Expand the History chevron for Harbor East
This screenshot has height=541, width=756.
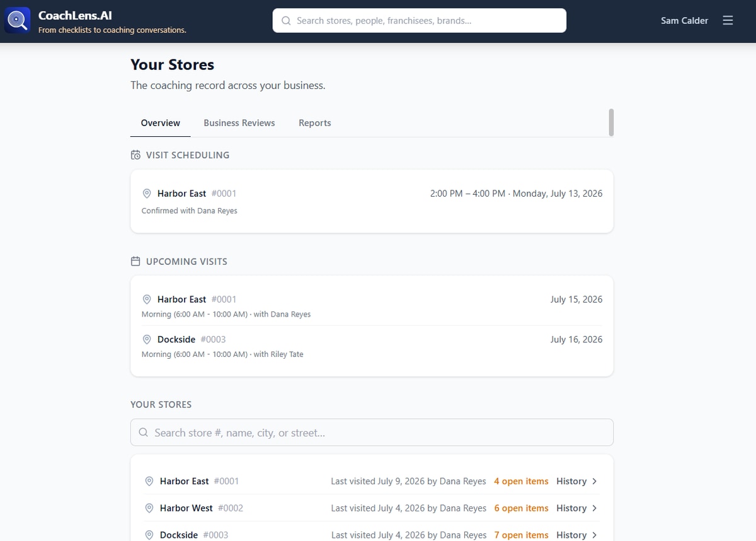pyautogui.click(x=595, y=481)
